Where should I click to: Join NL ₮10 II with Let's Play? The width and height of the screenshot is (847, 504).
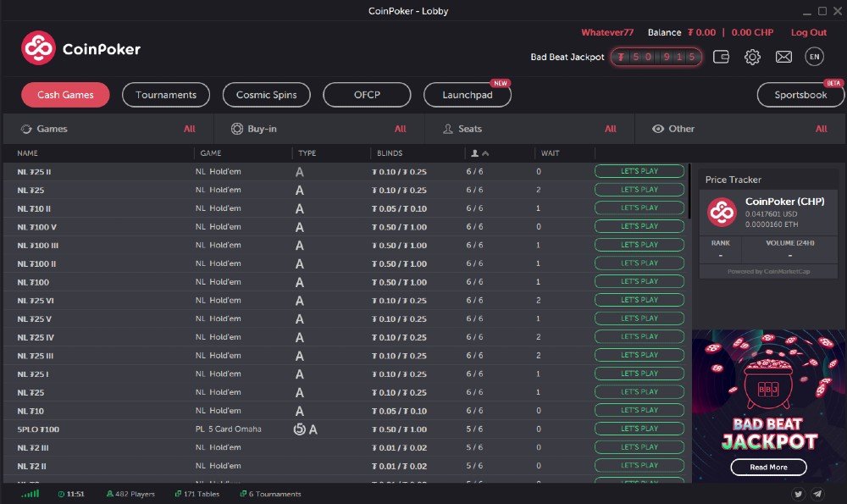point(639,208)
